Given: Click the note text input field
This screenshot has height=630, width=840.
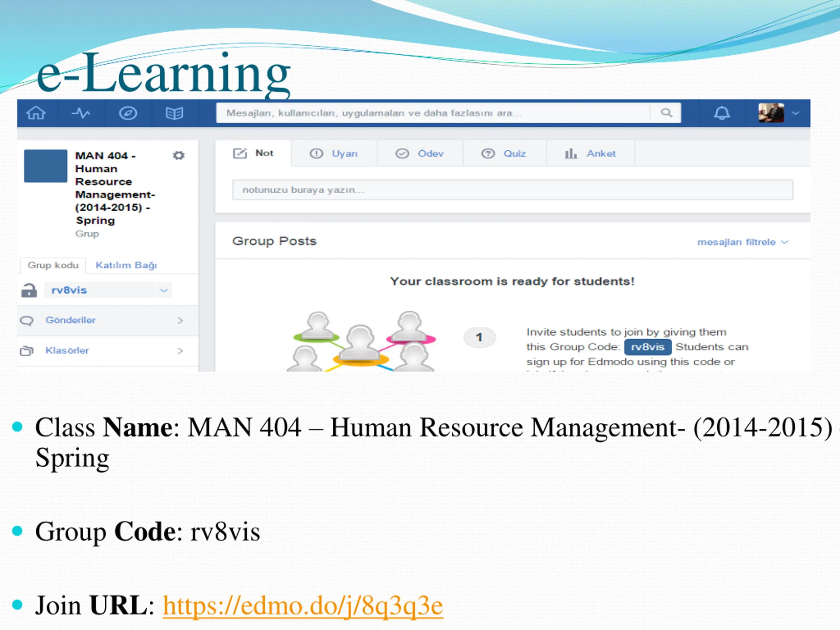Looking at the screenshot, I should (x=512, y=190).
